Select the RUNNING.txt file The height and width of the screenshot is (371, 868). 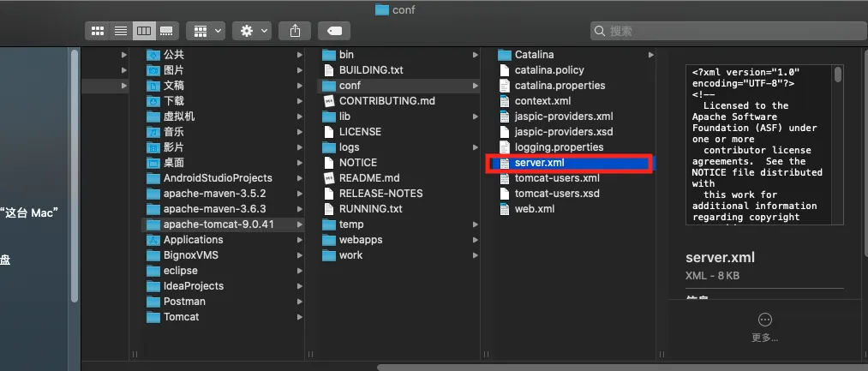point(398,209)
